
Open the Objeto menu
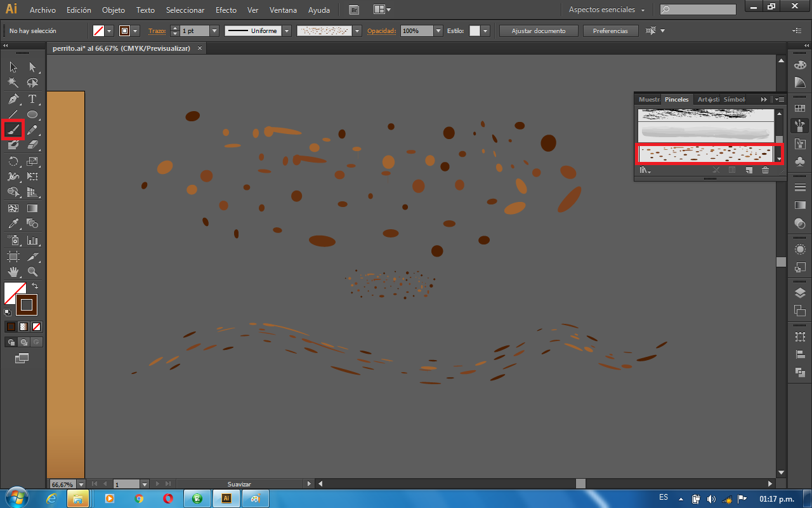(x=114, y=10)
